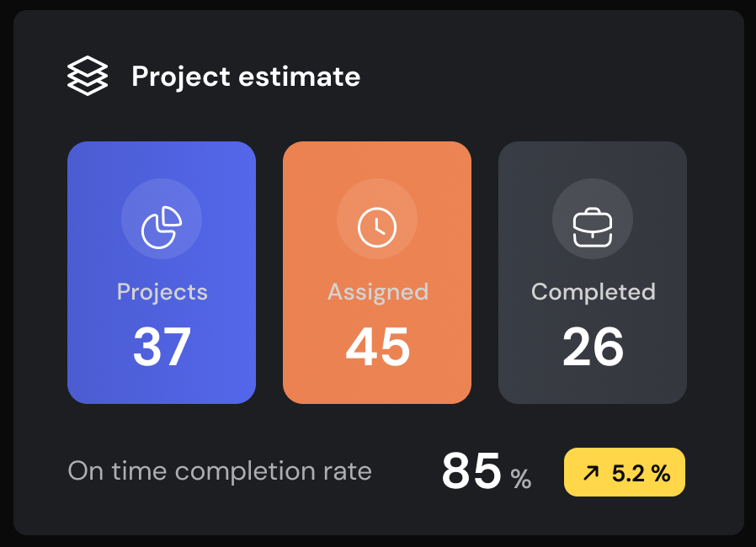Click the Project estimate heading
The height and width of the screenshot is (547, 756).
246,77
